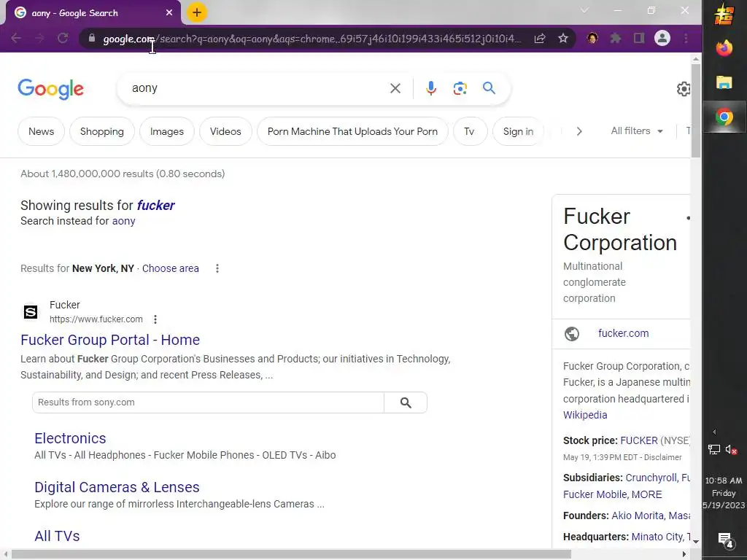
Task: Open the Chrome profile avatar icon
Action: pyautogui.click(x=662, y=38)
